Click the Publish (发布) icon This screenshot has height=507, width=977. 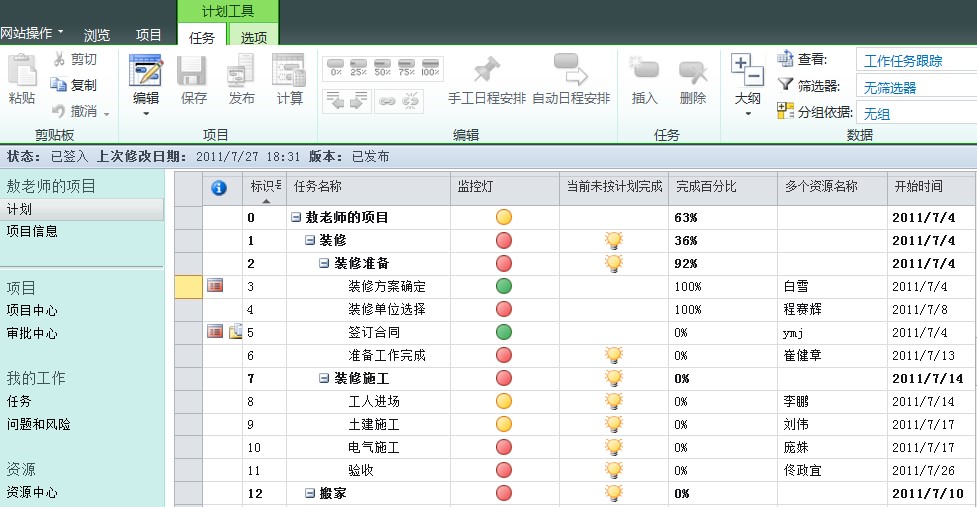tap(241, 73)
